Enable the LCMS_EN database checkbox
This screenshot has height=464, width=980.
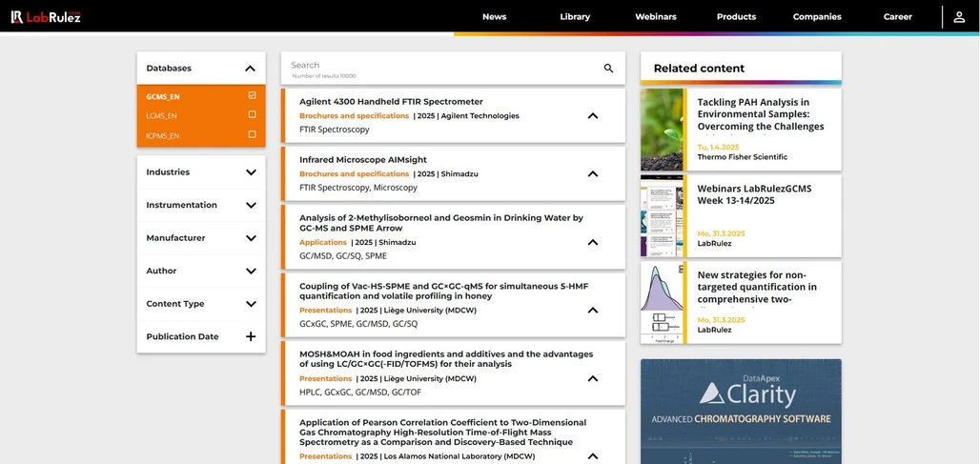click(252, 115)
